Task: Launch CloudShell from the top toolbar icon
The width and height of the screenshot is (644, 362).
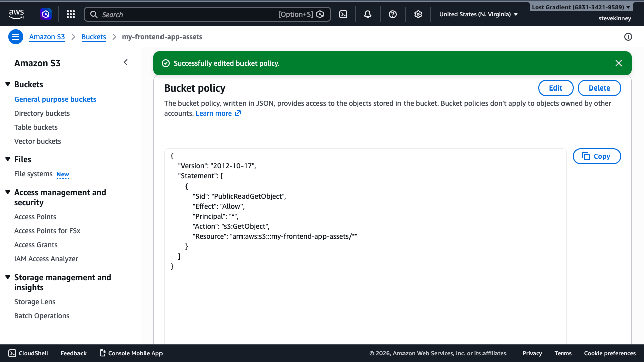Action: click(343, 14)
